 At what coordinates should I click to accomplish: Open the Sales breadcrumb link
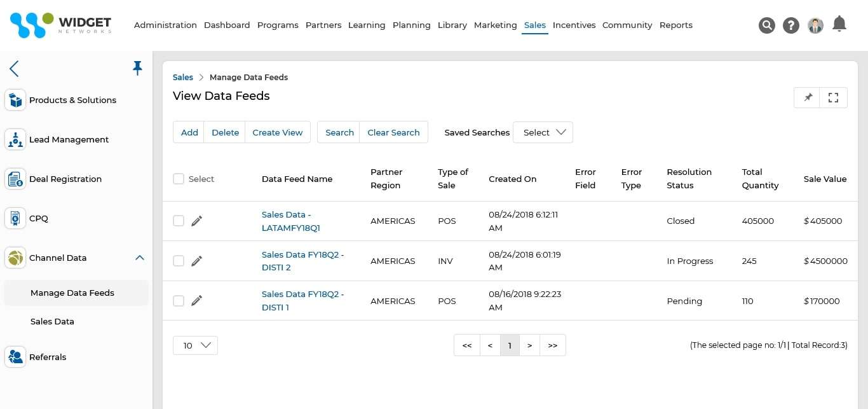[x=183, y=77]
